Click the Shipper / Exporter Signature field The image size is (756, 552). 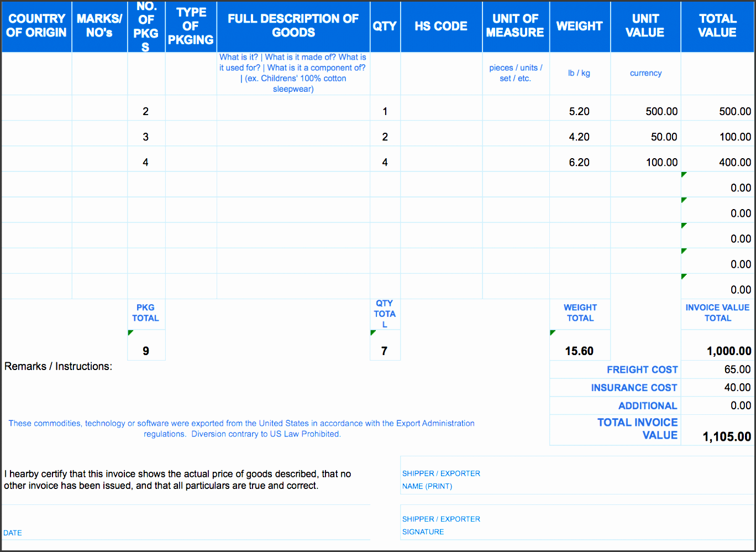tap(575, 525)
